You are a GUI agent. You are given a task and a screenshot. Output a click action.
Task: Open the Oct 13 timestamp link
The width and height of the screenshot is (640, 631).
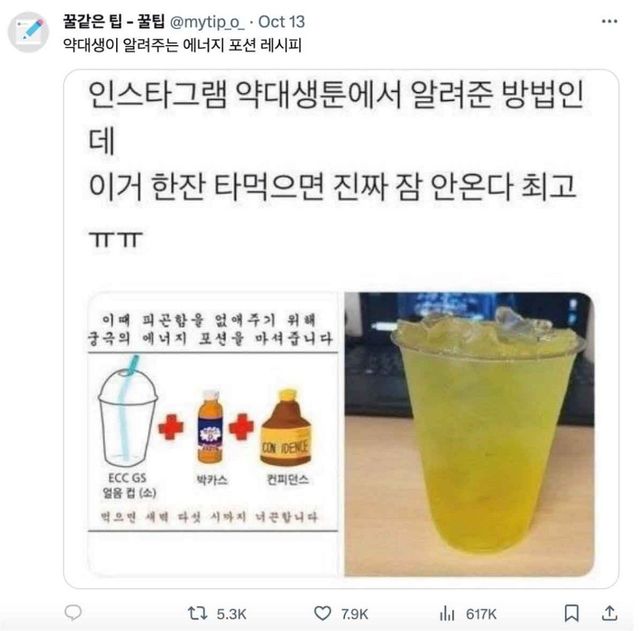point(282,22)
